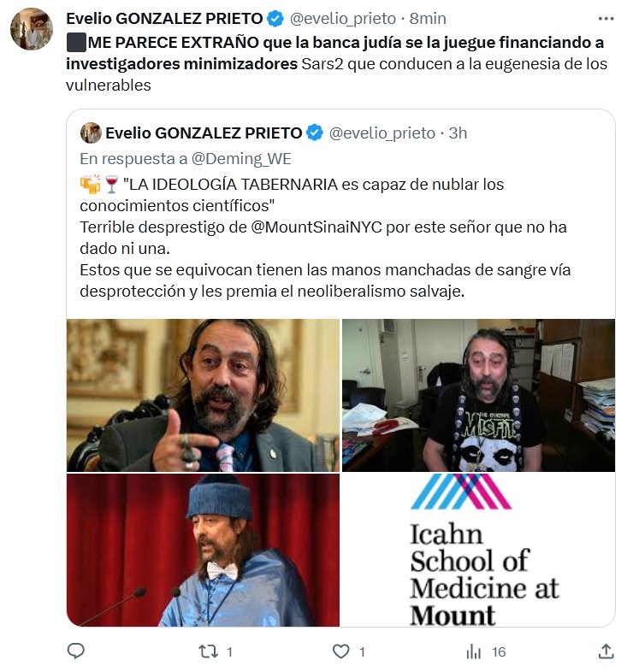
Task: Follow the @MountSinaiNYC mention link
Action: click(x=316, y=227)
